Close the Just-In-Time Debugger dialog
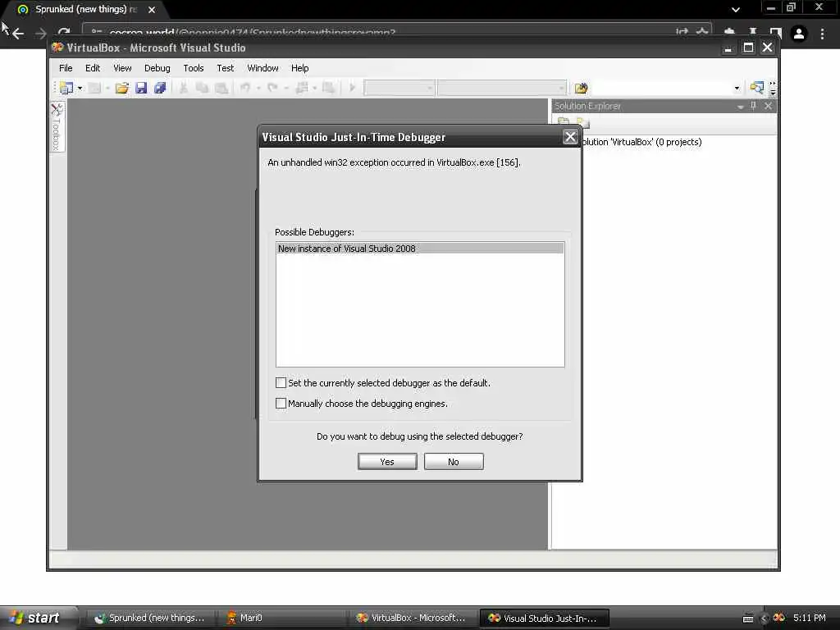The image size is (840, 630). (570, 137)
